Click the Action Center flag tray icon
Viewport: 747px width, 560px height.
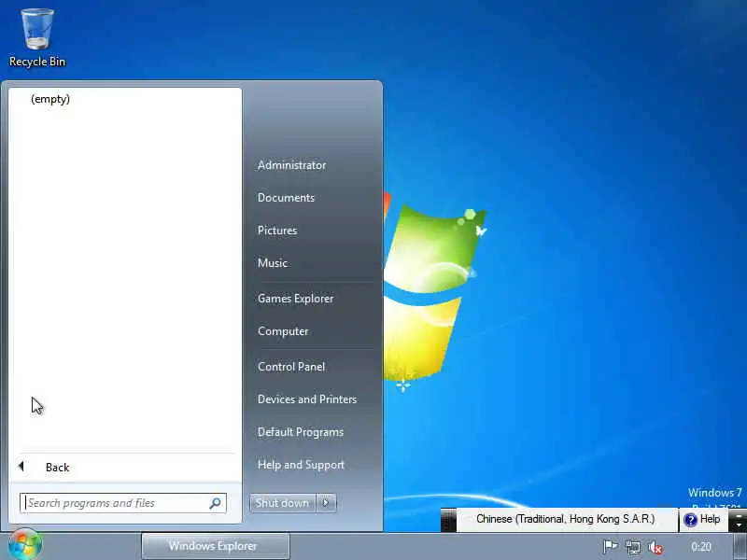coord(610,547)
